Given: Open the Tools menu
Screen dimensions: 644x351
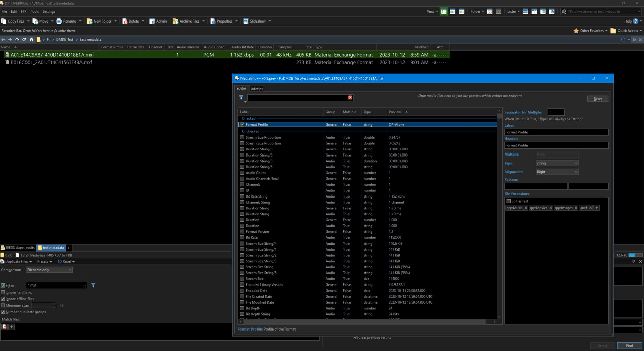Looking at the screenshot, I should click(x=35, y=11).
